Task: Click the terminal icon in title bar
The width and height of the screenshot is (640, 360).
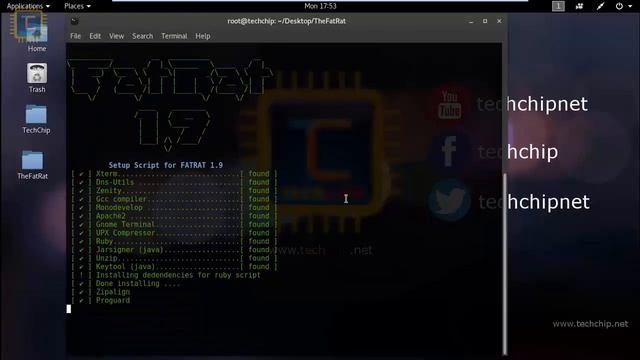Action: click(74, 21)
